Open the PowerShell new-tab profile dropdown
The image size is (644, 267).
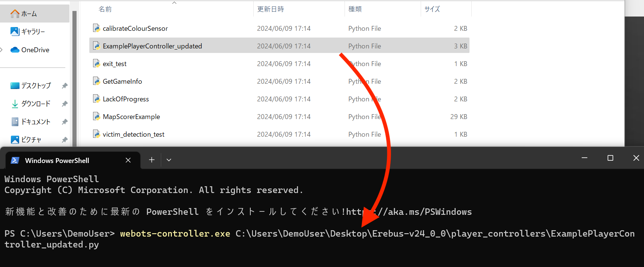point(169,160)
